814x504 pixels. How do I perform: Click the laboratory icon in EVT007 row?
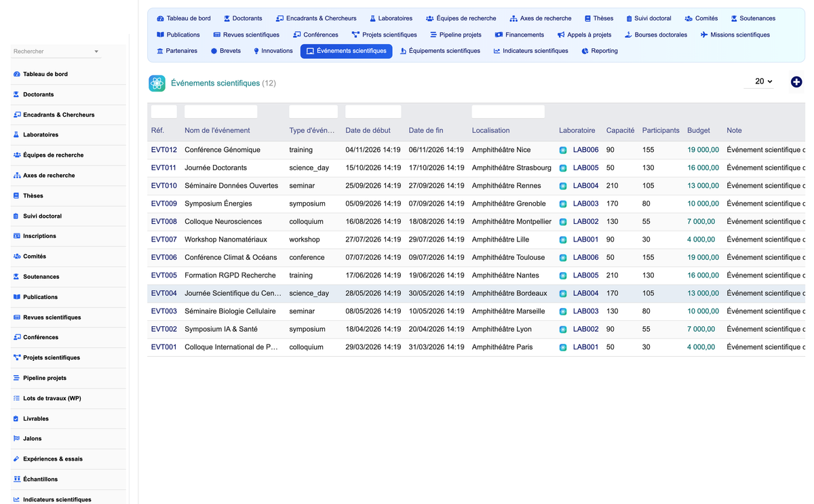click(563, 239)
